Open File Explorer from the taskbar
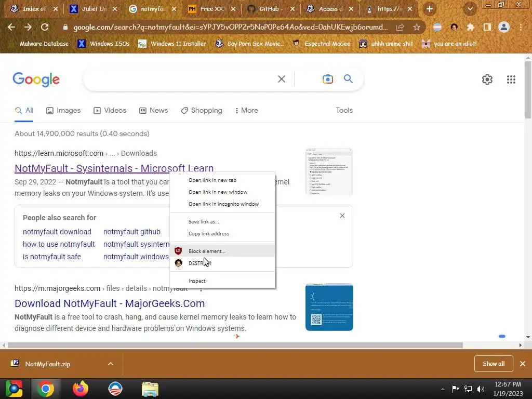Viewport: 532px width, 399px height. (x=150, y=389)
